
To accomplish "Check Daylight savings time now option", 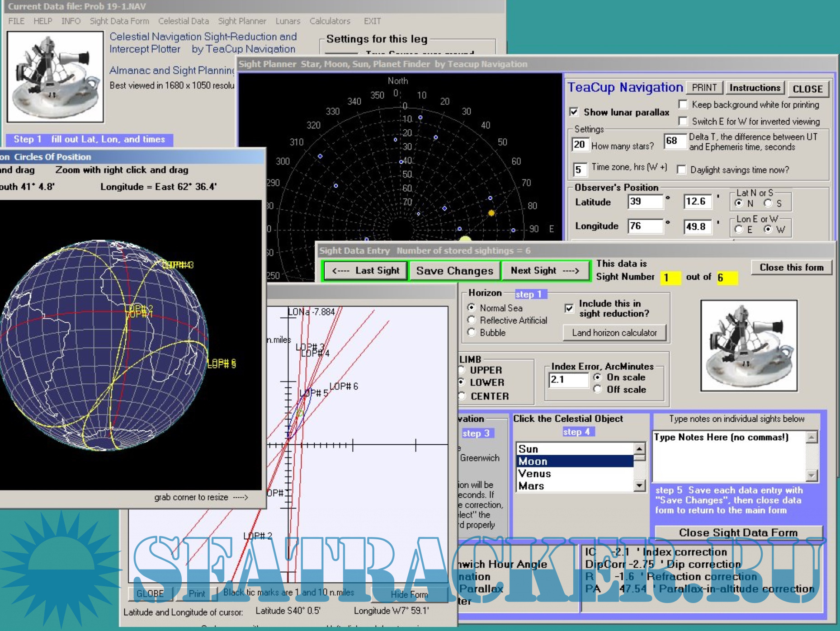I will pyautogui.click(x=681, y=170).
